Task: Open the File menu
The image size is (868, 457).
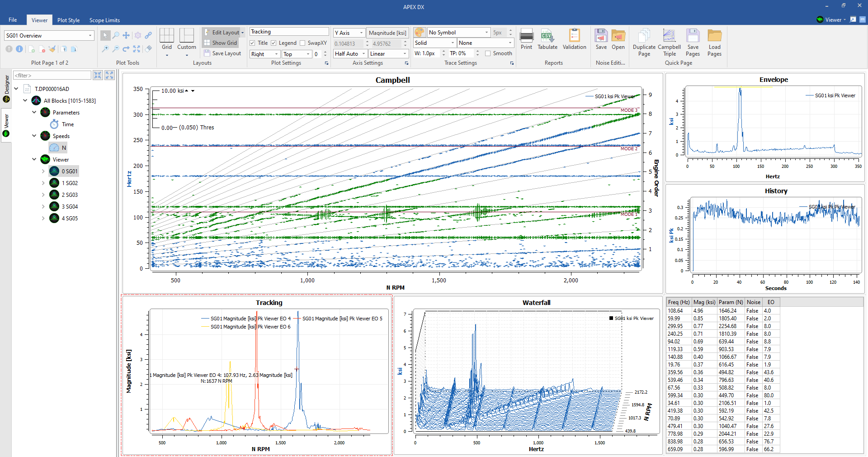Action: tap(13, 20)
